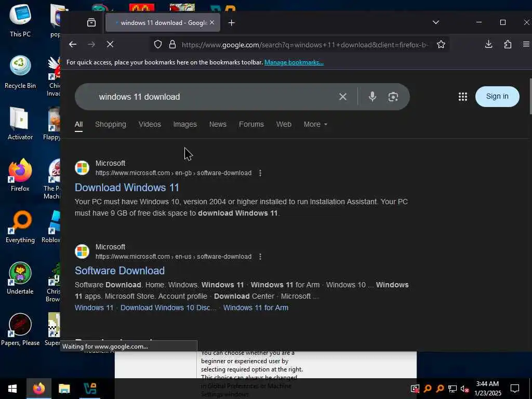Screen dimensions: 532x399
Task: Open options for en-gb Microsoft result
Action: pyautogui.click(x=260, y=173)
